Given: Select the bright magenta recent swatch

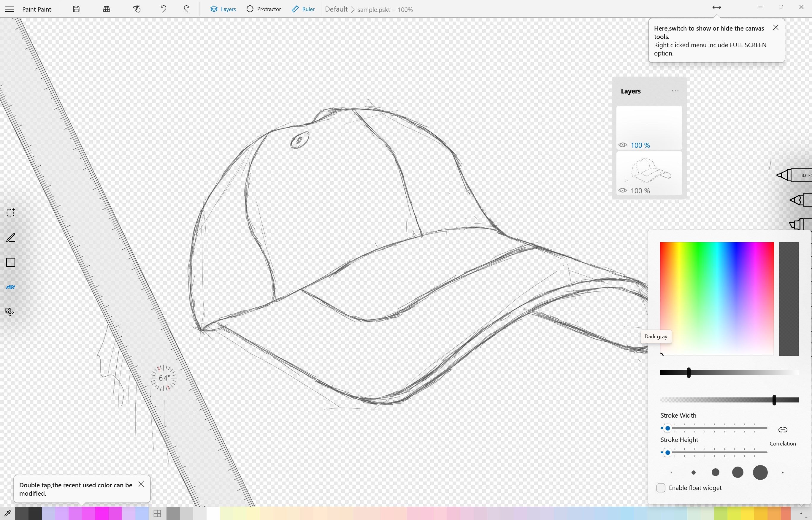Looking at the screenshot, I should click(102, 513).
